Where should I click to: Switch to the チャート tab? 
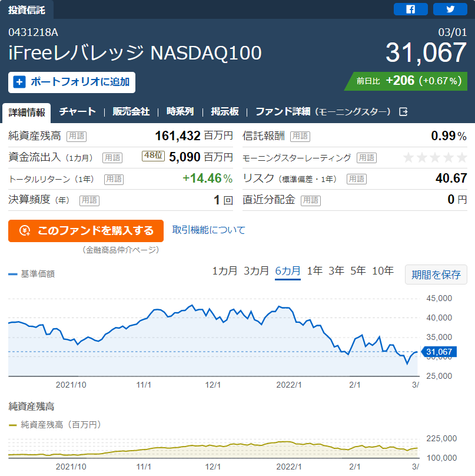77,112
